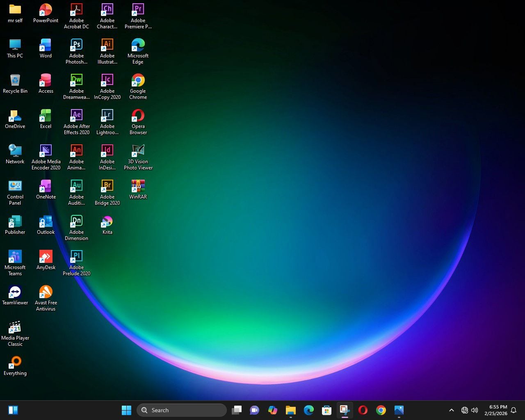
Task: Open the 'mr self' folder icon
Action: point(15,13)
